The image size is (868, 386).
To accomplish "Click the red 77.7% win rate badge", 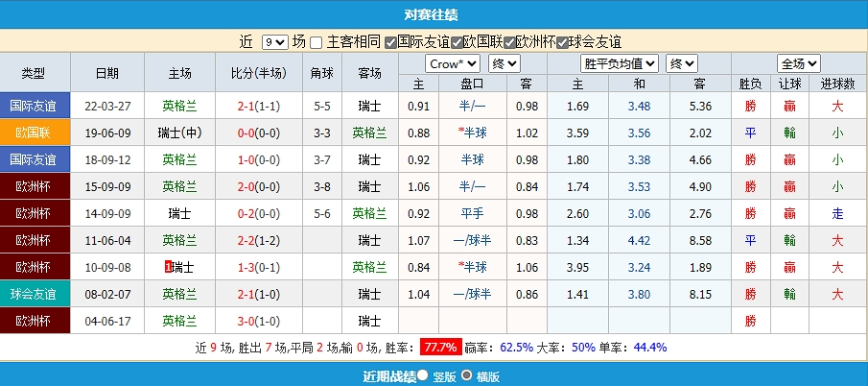I will (x=441, y=347).
